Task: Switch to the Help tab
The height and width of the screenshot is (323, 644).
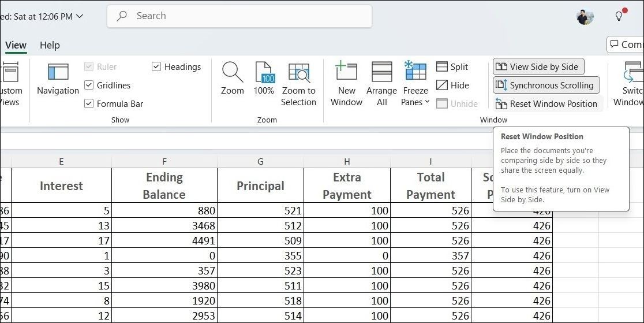Action: tap(50, 45)
